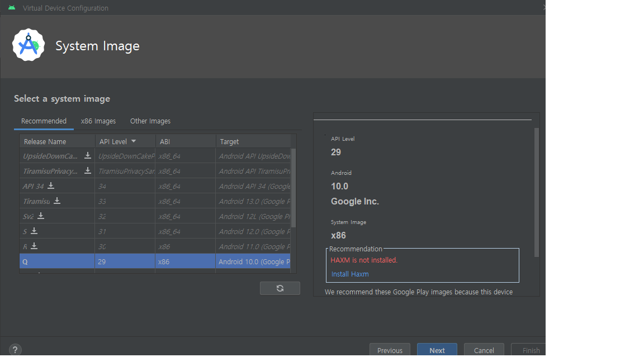Click the Android 10.0 target cell
Screen dimensions: 644x362
[x=253, y=261]
